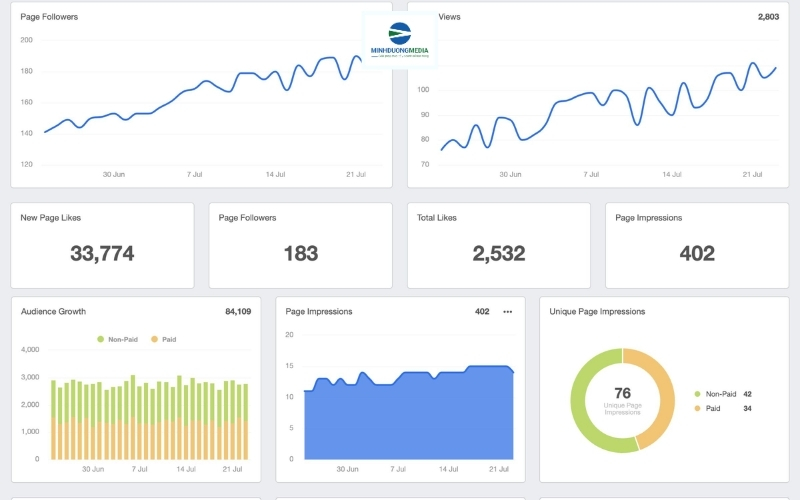The image size is (800, 500).
Task: Open the Page Impressions 402 stat card
Action: (x=697, y=245)
